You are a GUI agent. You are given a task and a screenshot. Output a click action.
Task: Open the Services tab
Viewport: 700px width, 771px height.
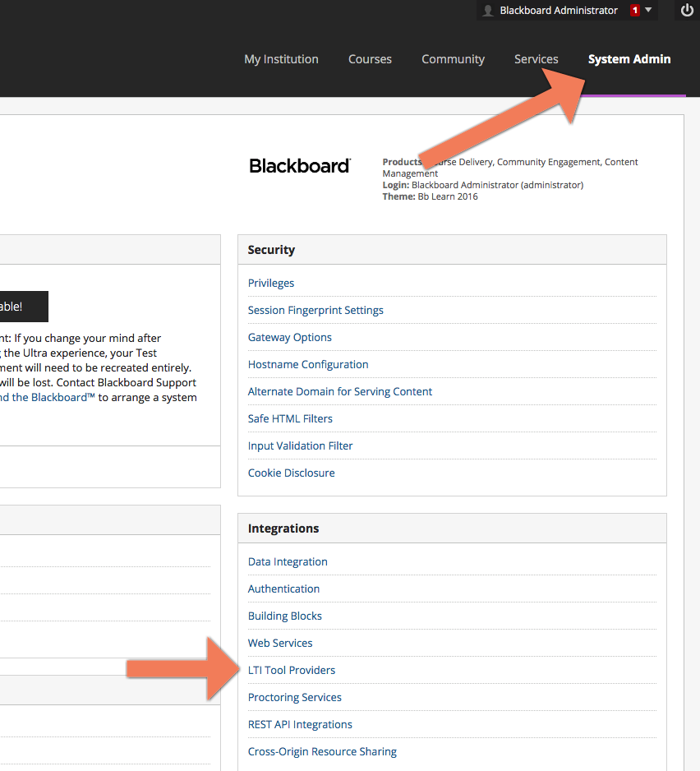pyautogui.click(x=536, y=59)
